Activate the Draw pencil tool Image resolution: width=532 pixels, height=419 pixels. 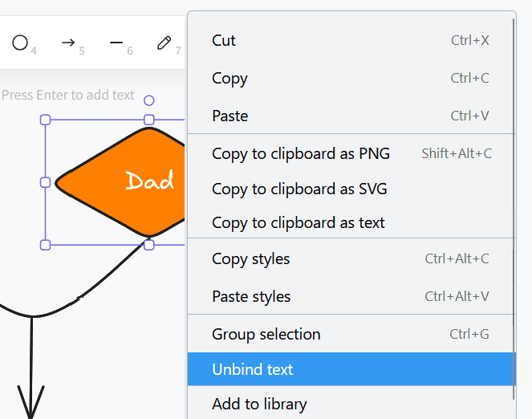coord(164,43)
